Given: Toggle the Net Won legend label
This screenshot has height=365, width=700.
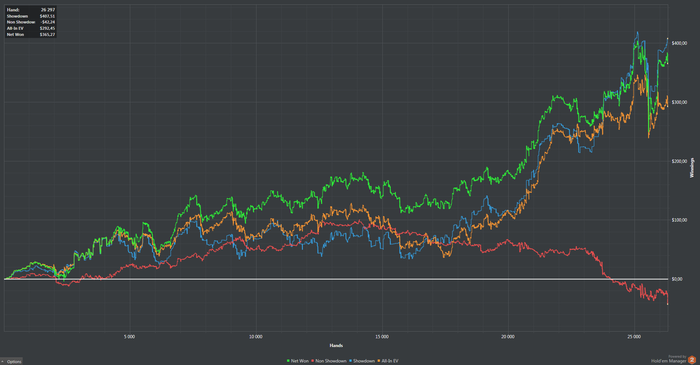Looking at the screenshot, I should point(300,361).
